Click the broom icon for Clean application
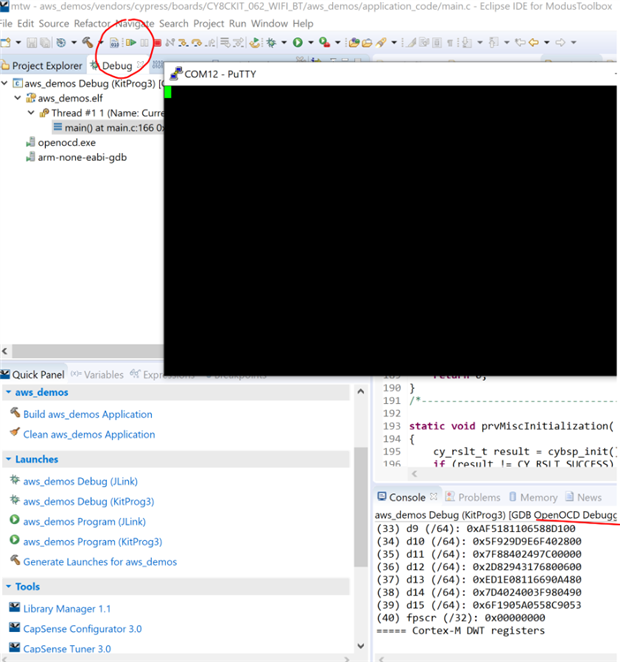 (x=14, y=433)
